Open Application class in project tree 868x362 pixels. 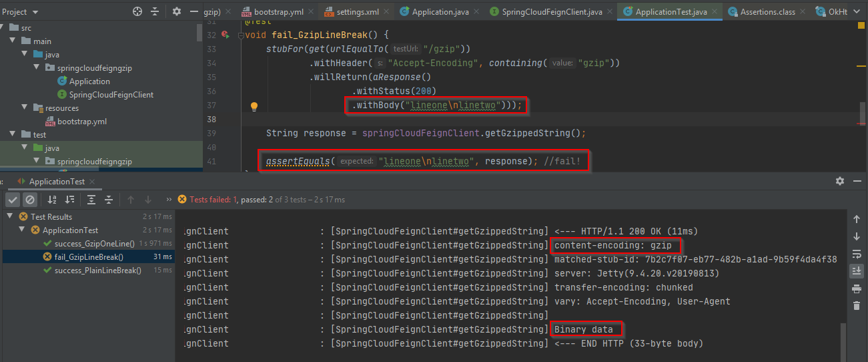[89, 81]
